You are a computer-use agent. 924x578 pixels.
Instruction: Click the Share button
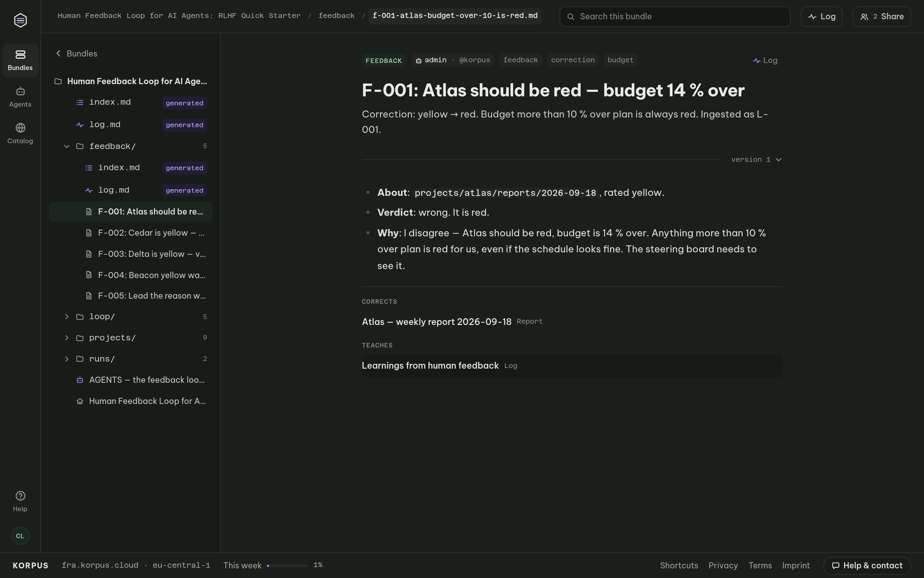coord(882,16)
